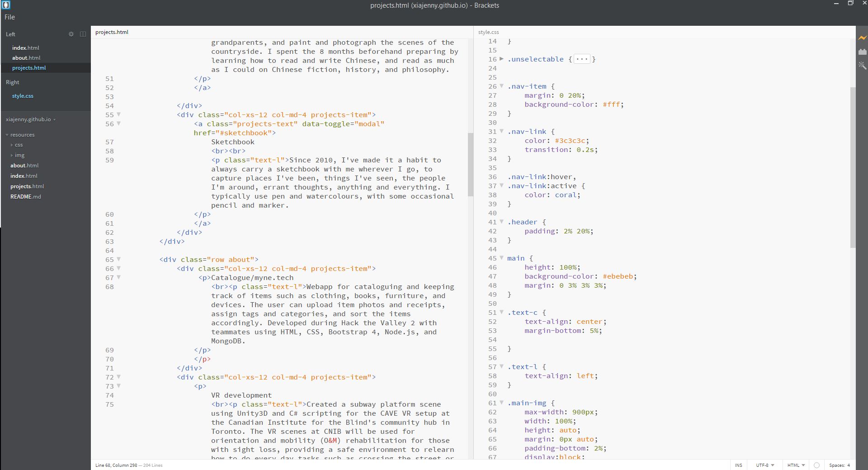Open index.html in the Left working set
The width and height of the screenshot is (868, 470).
click(x=26, y=47)
